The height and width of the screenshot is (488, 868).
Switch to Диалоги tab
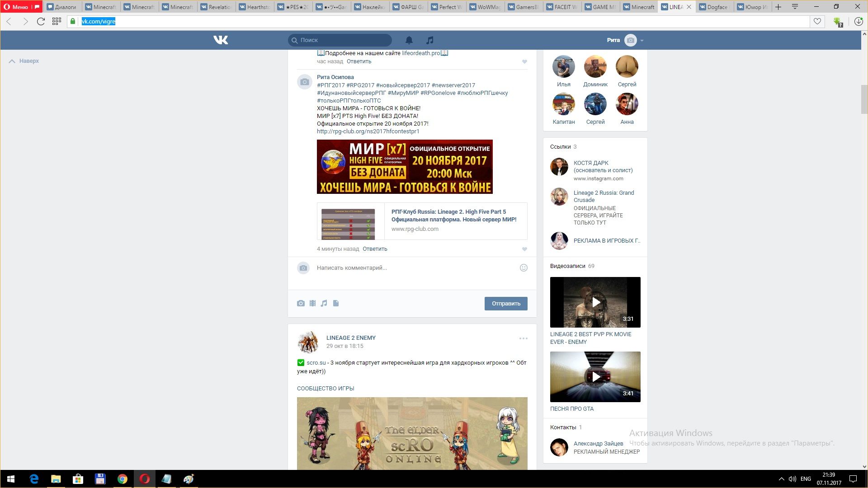click(x=63, y=7)
